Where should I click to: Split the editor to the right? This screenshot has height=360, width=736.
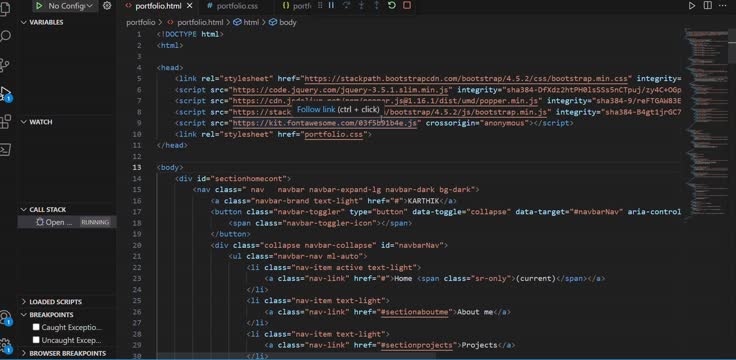coord(707,5)
